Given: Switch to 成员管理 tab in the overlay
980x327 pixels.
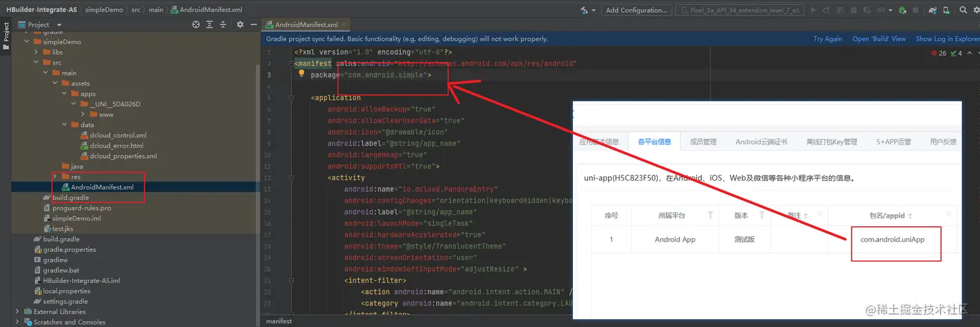Looking at the screenshot, I should pos(703,141).
